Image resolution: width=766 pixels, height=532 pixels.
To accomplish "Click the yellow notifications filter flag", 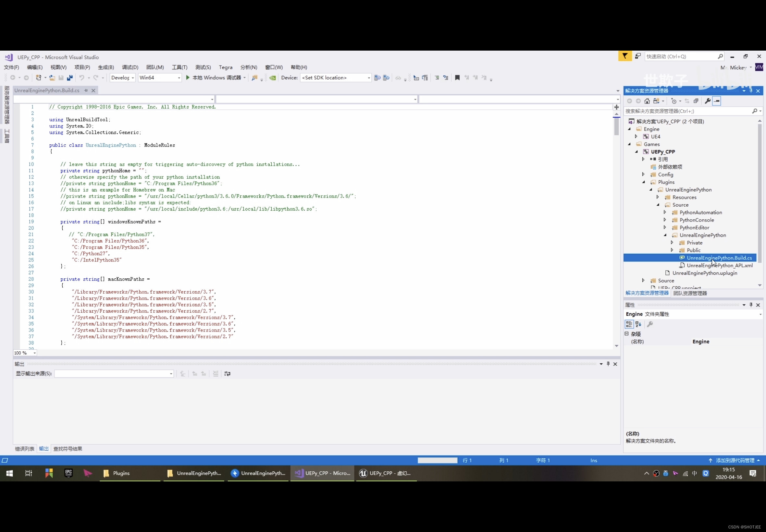I will pos(624,56).
